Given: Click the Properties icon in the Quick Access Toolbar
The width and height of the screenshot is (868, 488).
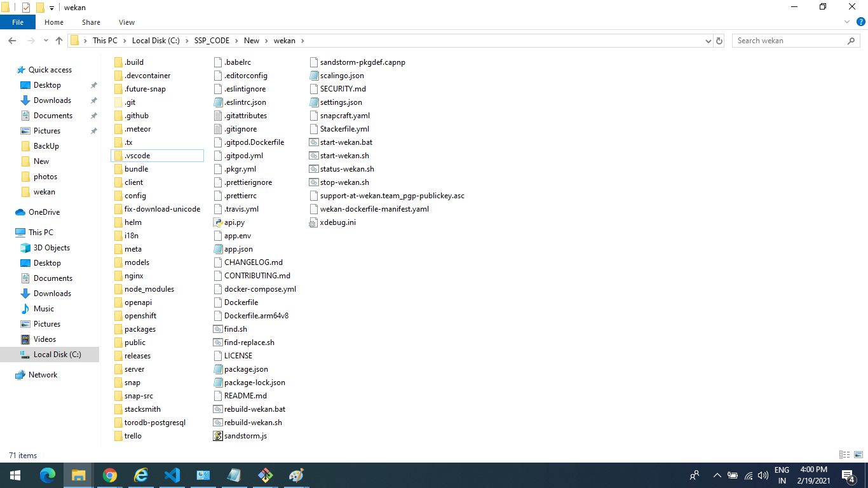Looking at the screenshot, I should click(x=26, y=8).
